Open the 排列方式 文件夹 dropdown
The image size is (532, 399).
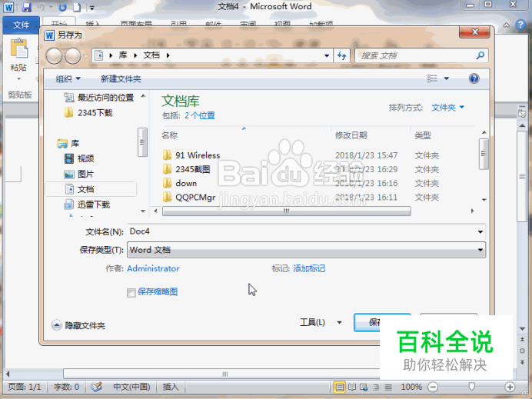[448, 108]
